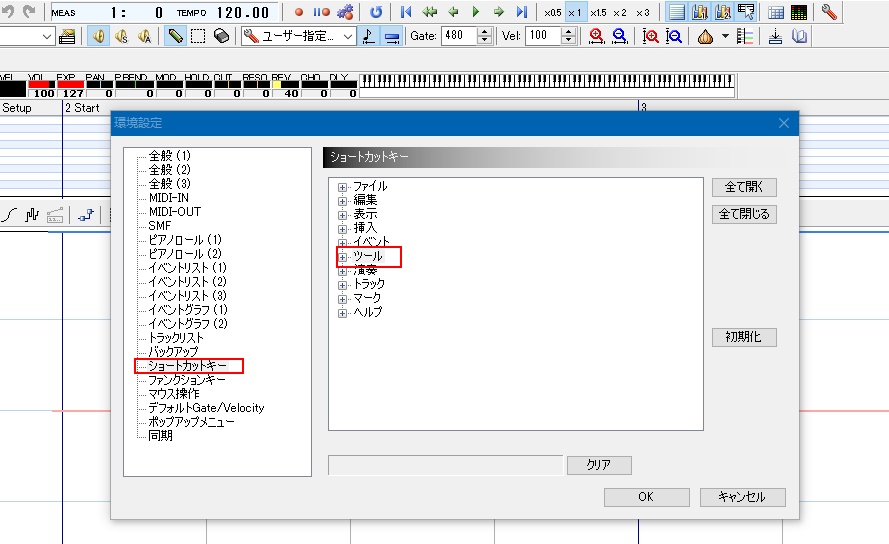Toggle the speaker preview sound icon

pos(99,36)
